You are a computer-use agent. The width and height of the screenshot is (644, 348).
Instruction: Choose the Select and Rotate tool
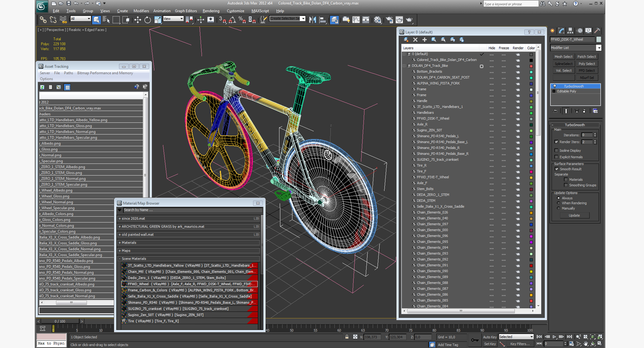point(148,20)
